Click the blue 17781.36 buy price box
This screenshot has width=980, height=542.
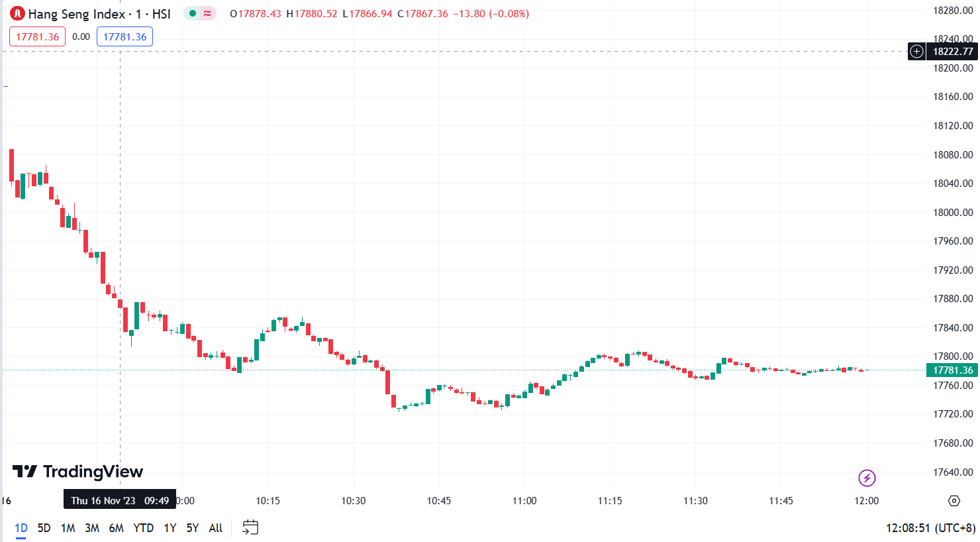pyautogui.click(x=124, y=37)
